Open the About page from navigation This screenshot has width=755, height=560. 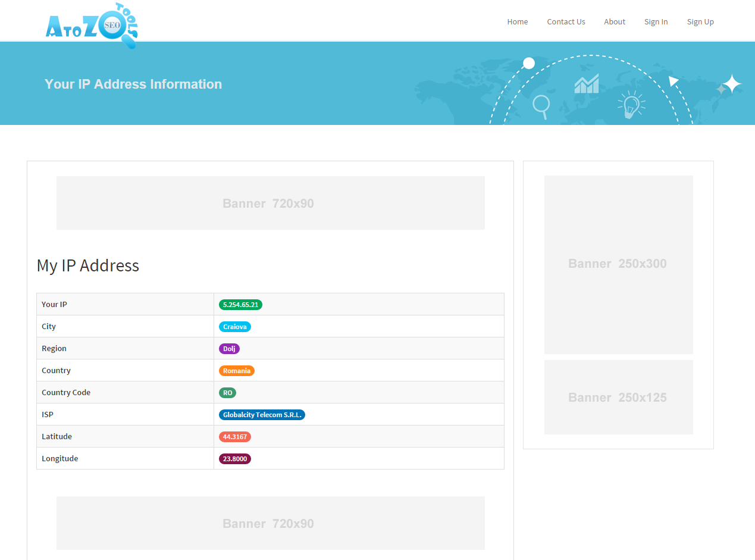coord(614,21)
